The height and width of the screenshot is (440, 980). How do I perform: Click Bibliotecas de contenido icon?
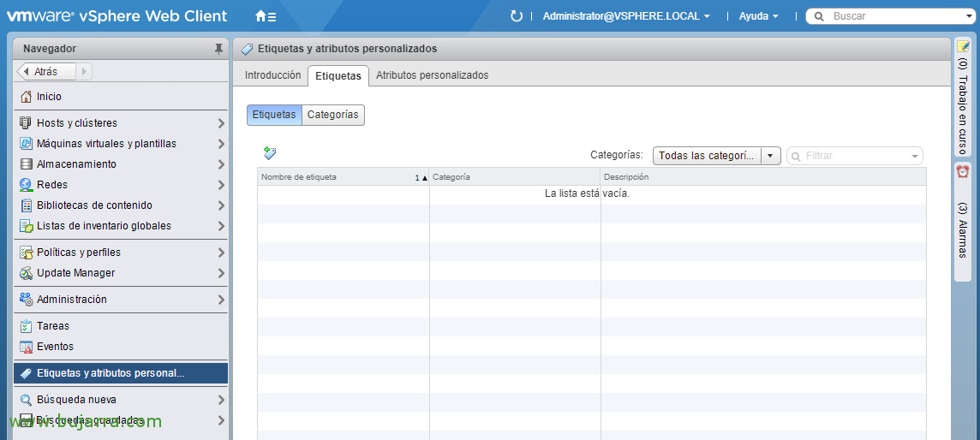point(26,205)
